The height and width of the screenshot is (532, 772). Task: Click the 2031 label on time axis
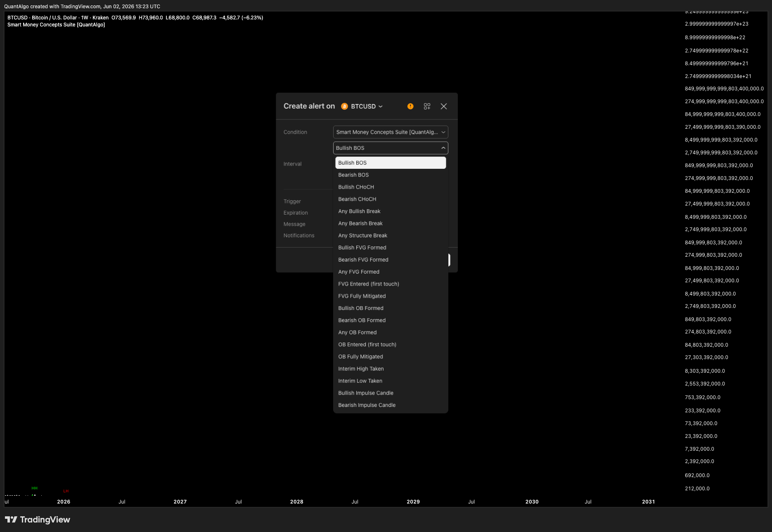click(x=649, y=502)
